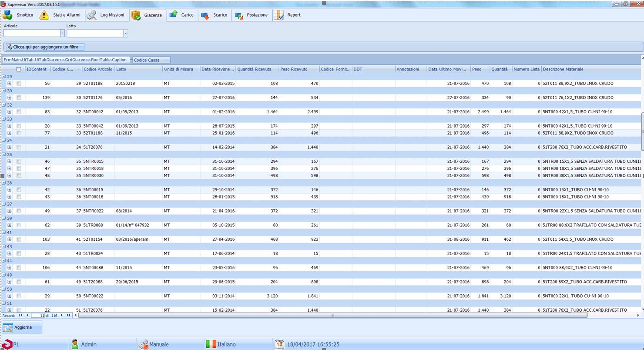Click the Annotazioni column header
The image size is (644, 350).
coord(411,69)
